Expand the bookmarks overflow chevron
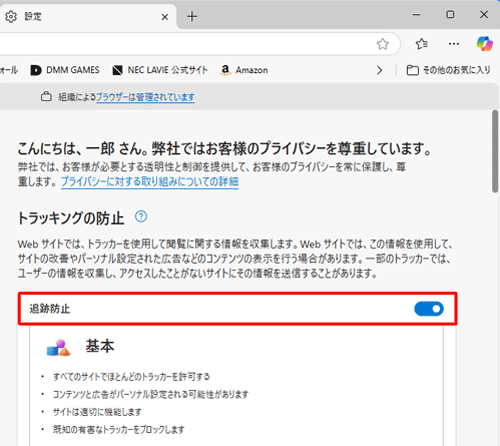Image resolution: width=500 pixels, height=446 pixels. pyautogui.click(x=379, y=70)
